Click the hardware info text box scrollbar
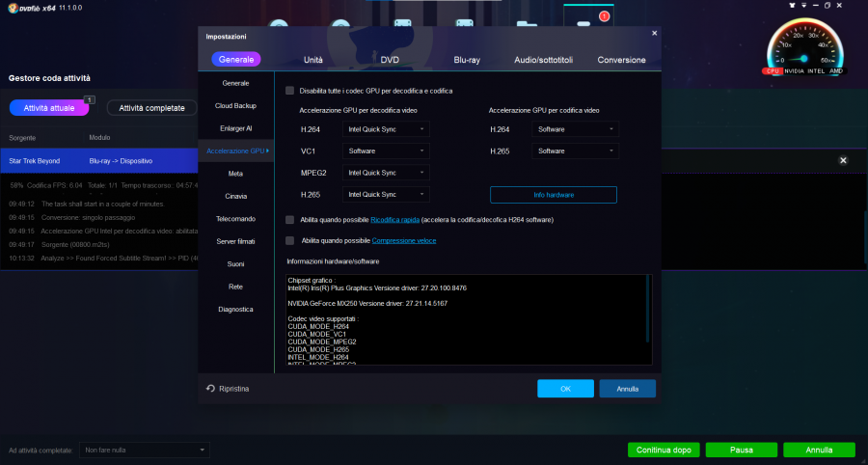This screenshot has height=465, width=868. pyautogui.click(x=648, y=309)
